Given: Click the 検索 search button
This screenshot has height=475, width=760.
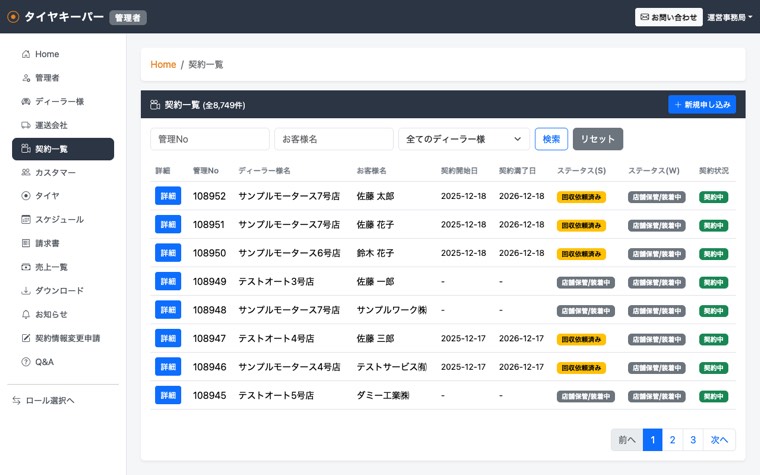Looking at the screenshot, I should [x=551, y=139].
